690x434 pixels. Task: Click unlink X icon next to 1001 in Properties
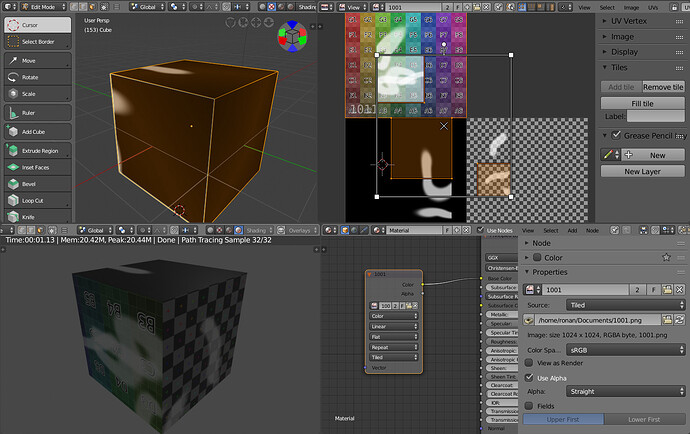pos(679,290)
